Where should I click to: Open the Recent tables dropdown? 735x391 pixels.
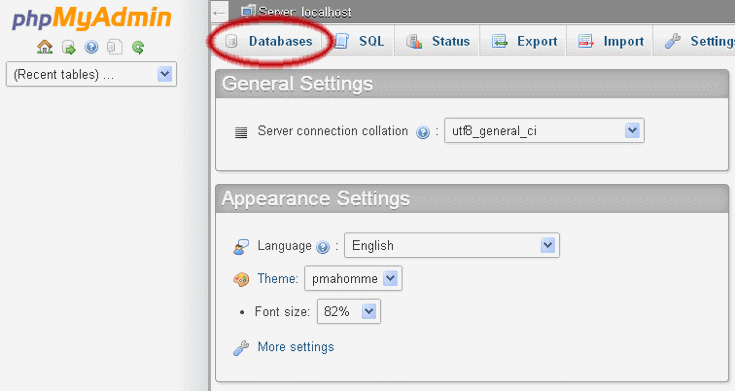91,74
